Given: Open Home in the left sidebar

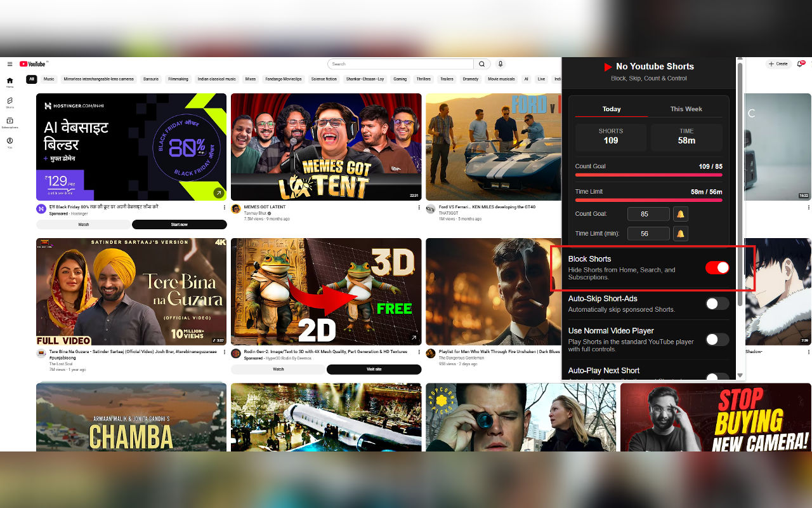Looking at the screenshot, I should tap(10, 83).
